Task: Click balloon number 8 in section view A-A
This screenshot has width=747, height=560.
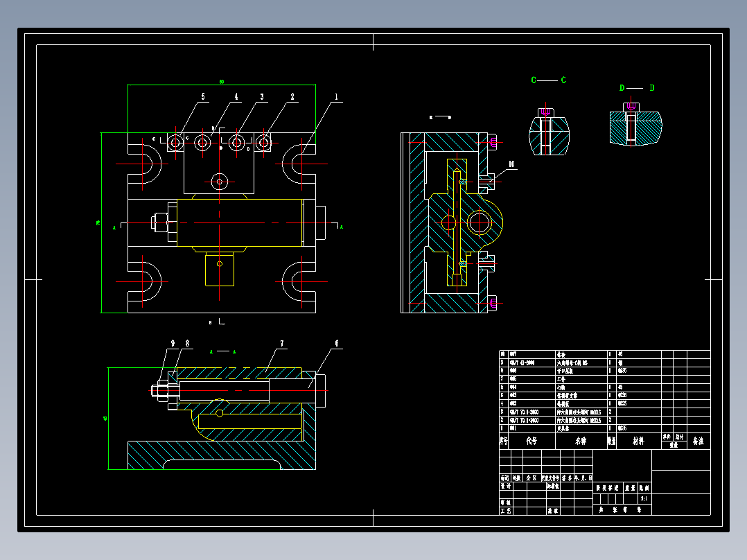Action: (x=187, y=343)
